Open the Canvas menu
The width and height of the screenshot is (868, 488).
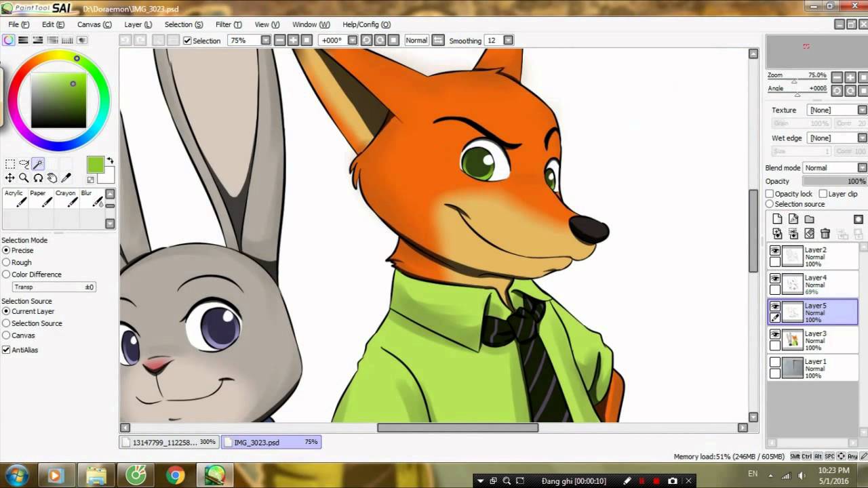94,24
